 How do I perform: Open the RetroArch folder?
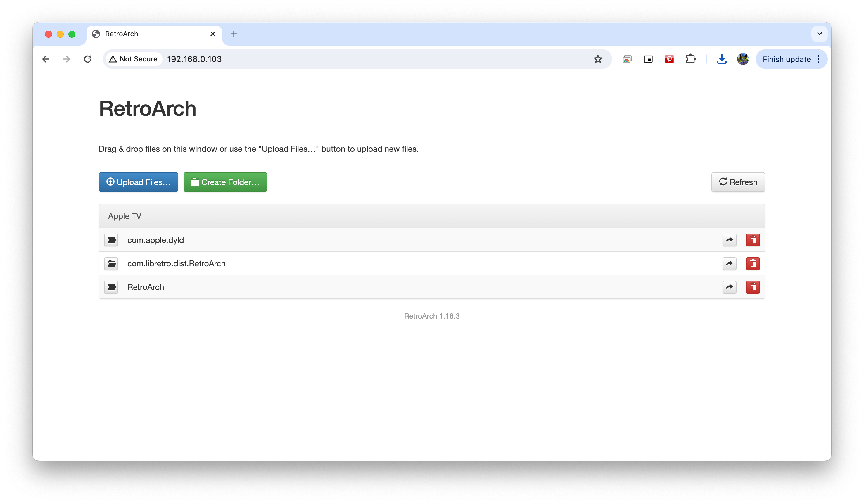(x=146, y=287)
